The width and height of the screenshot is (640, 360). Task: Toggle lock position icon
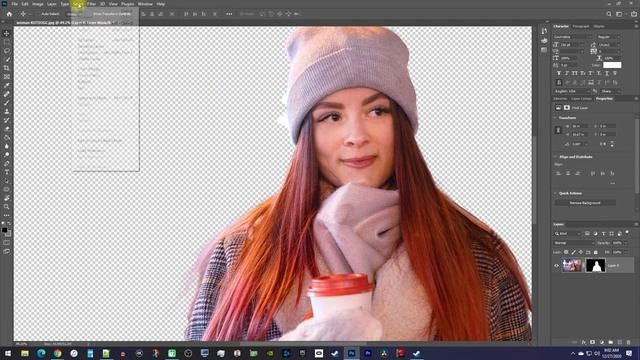581,252
